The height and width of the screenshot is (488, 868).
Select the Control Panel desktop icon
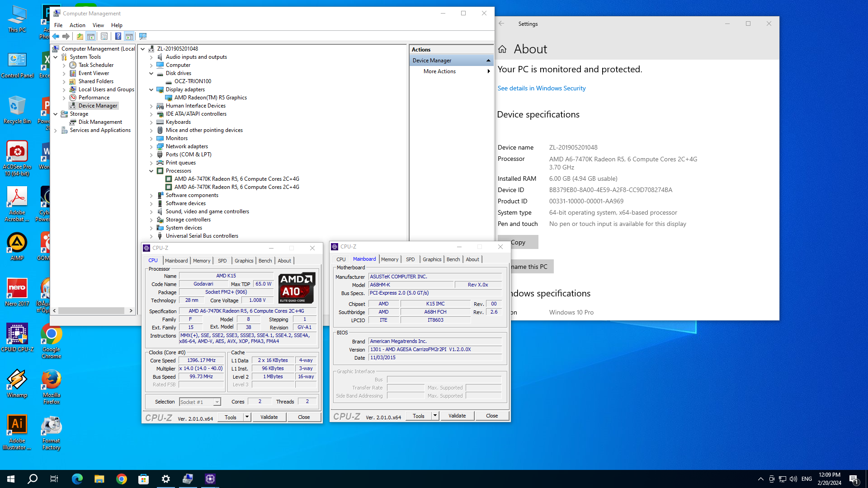[x=17, y=65]
